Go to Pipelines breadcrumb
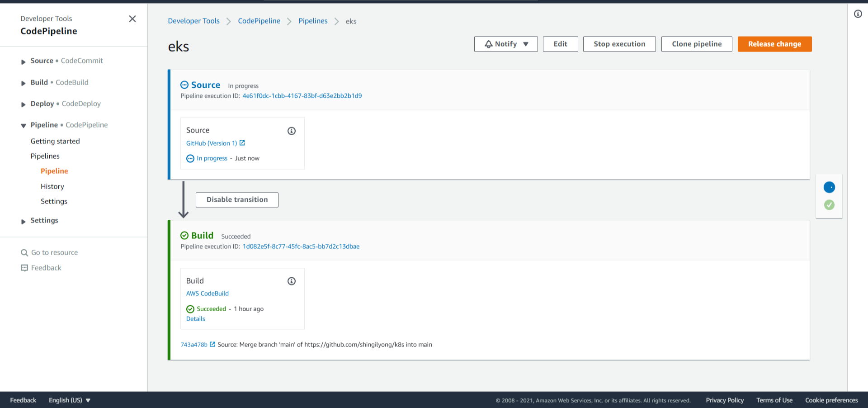Screen dimensions: 868x408 (313, 21)
